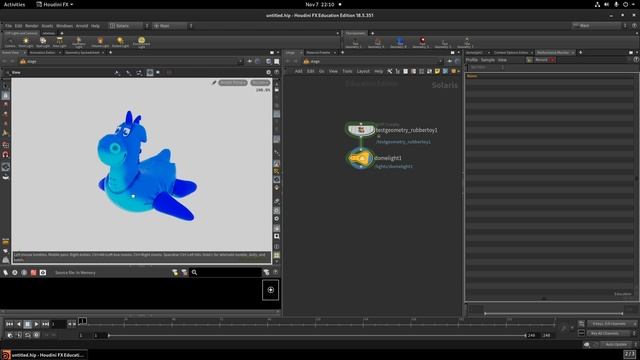Open the Key All Channels dropdown
The width and height of the screenshot is (640, 360).
tap(611, 333)
